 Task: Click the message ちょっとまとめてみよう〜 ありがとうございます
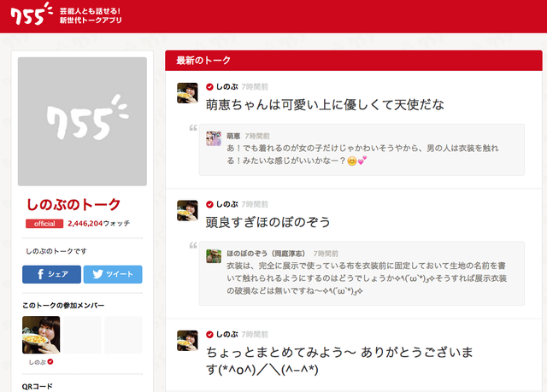coord(339,360)
